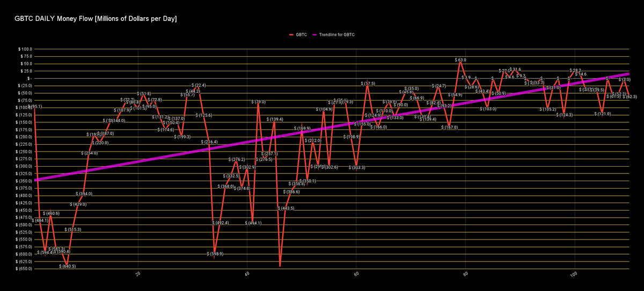This screenshot has width=644, height=291.
Task: Click the '$ (598.9)' data label
Action: coord(215,254)
